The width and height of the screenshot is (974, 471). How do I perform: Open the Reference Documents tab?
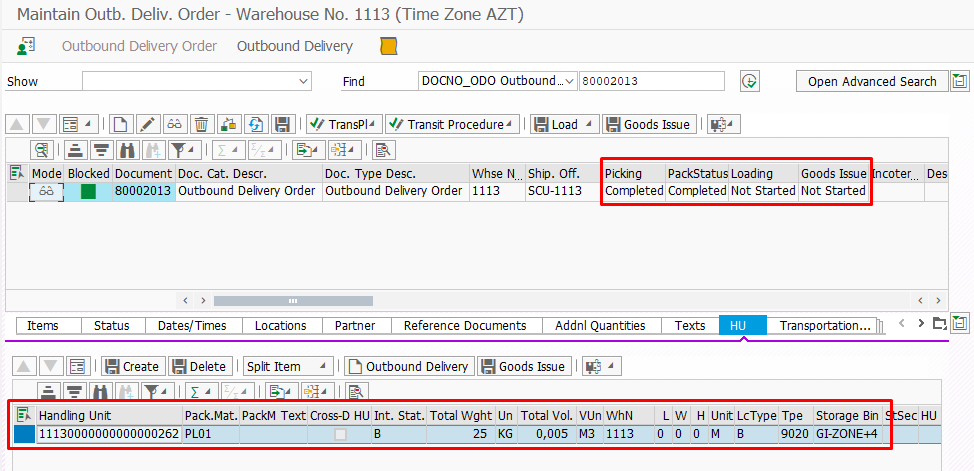pos(464,325)
